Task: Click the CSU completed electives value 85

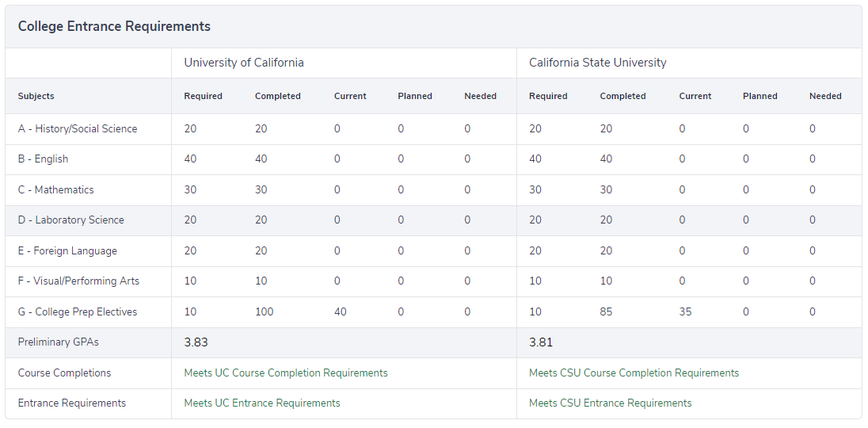Action: (x=606, y=311)
